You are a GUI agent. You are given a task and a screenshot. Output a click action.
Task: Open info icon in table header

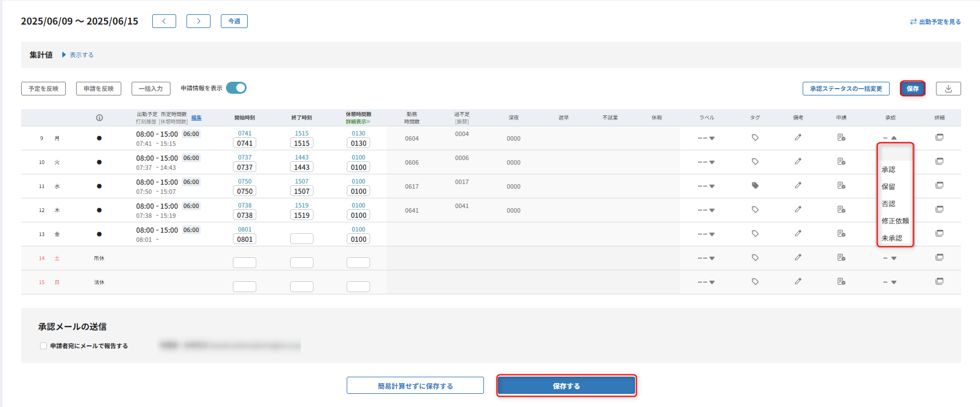pos(100,118)
